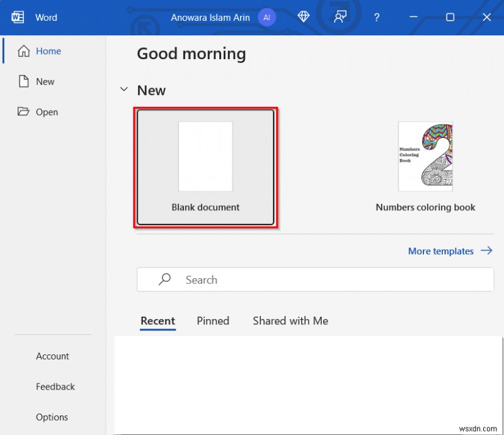Open the premium diamond icon in the title bar
The height and width of the screenshot is (435, 504).
click(x=304, y=17)
